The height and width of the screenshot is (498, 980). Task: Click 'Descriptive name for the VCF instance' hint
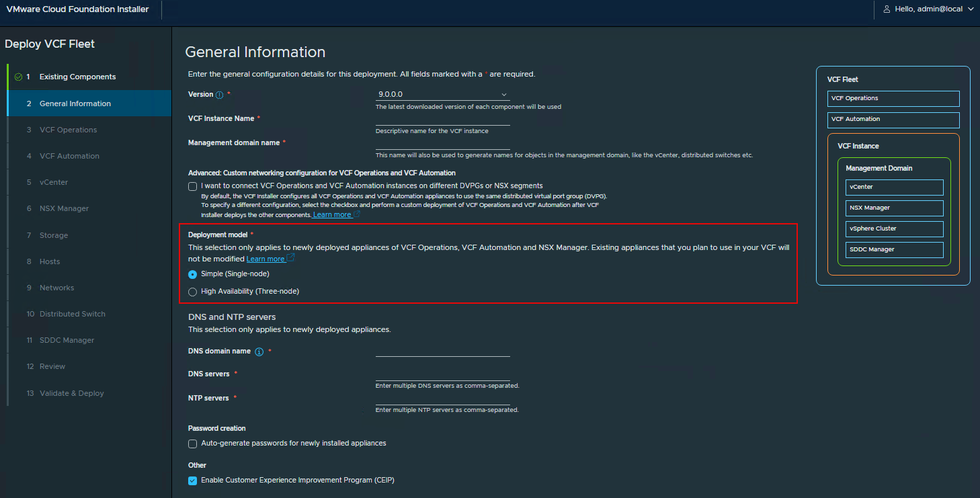tap(432, 131)
